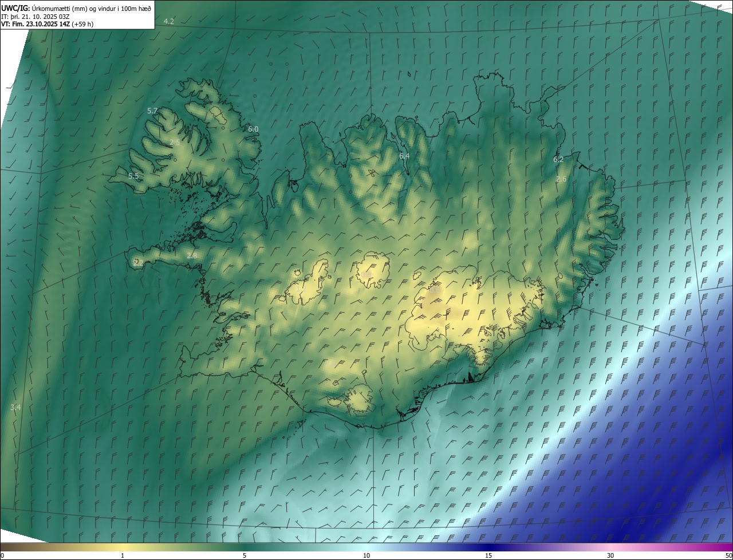Click the 'VT: Fim. 23.10.2025 14Z (+59 h)' line
The image size is (733, 560).
coord(47,24)
